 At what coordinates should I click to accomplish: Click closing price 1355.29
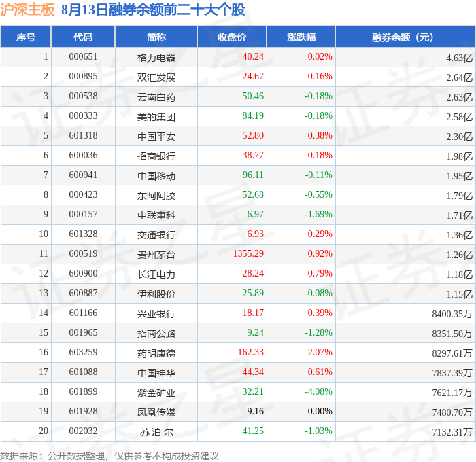(248, 253)
